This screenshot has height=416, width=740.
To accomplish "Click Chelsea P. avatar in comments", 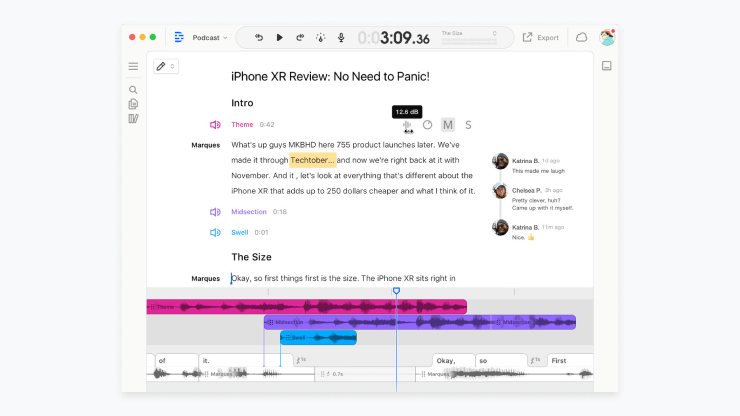I will tap(500, 190).
